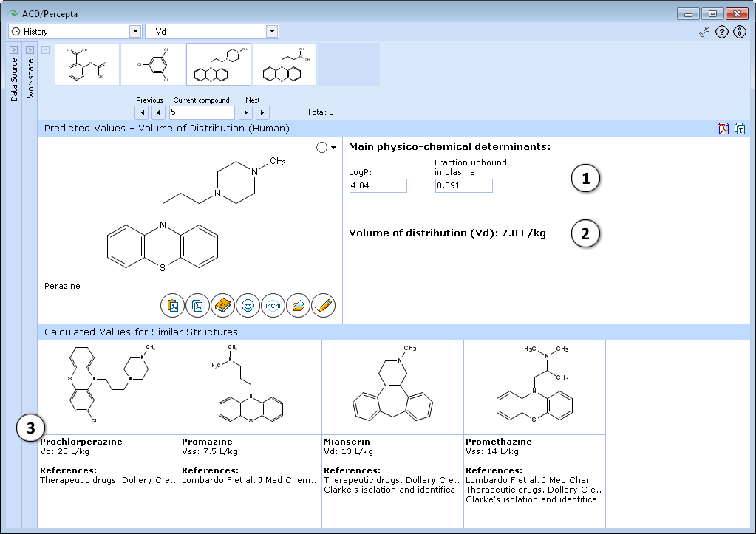Viewport: 756px width, 534px height.
Task: Open the help question mark icon
Action: pyautogui.click(x=722, y=32)
